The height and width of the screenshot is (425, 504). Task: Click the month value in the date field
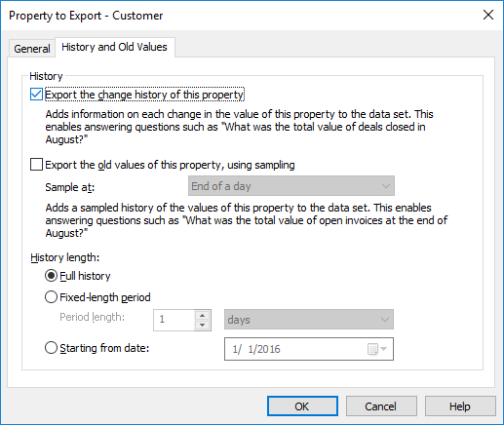[235, 349]
